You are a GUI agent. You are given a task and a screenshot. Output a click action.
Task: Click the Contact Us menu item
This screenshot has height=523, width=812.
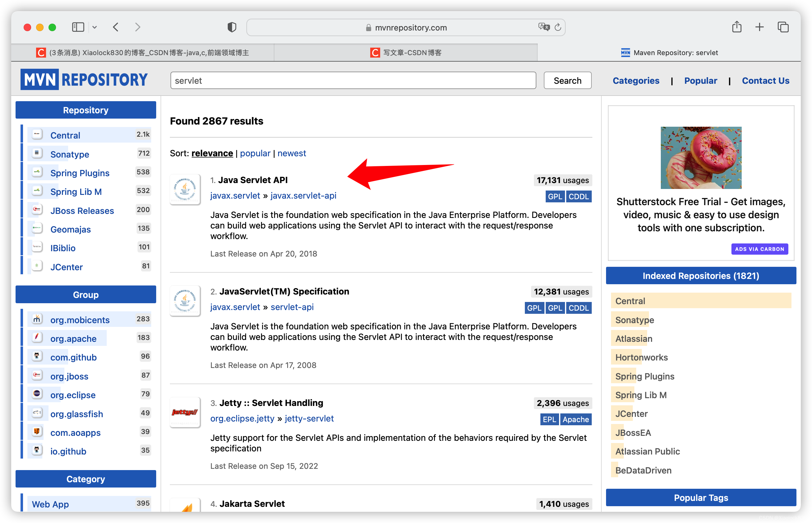point(766,81)
